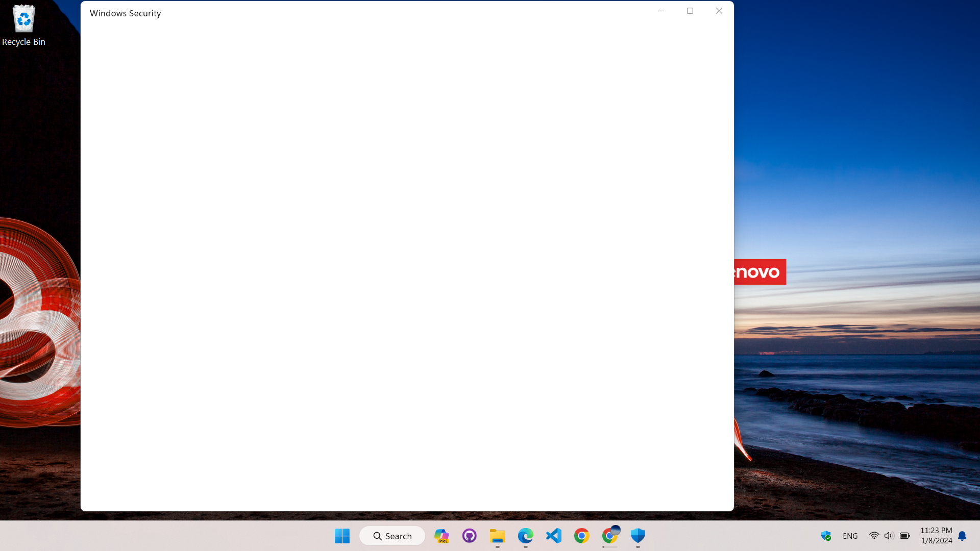
Task: Click Windows Security shield in taskbar
Action: (638, 536)
